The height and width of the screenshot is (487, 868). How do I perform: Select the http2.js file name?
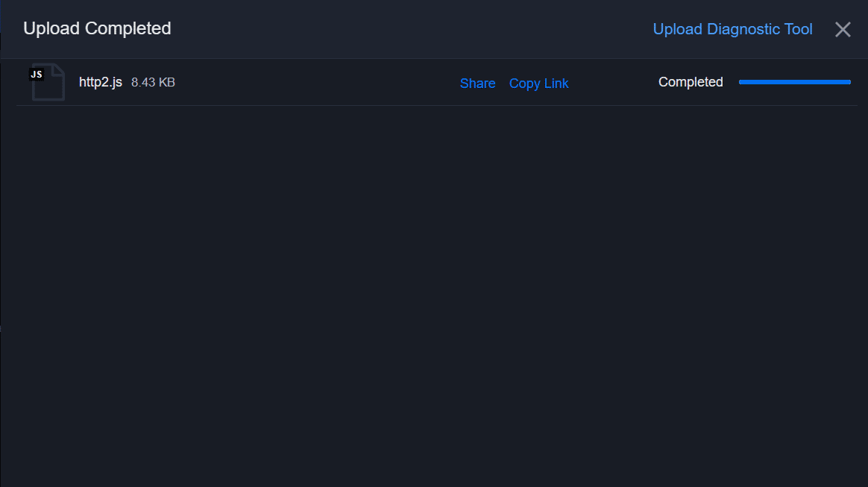click(x=101, y=82)
